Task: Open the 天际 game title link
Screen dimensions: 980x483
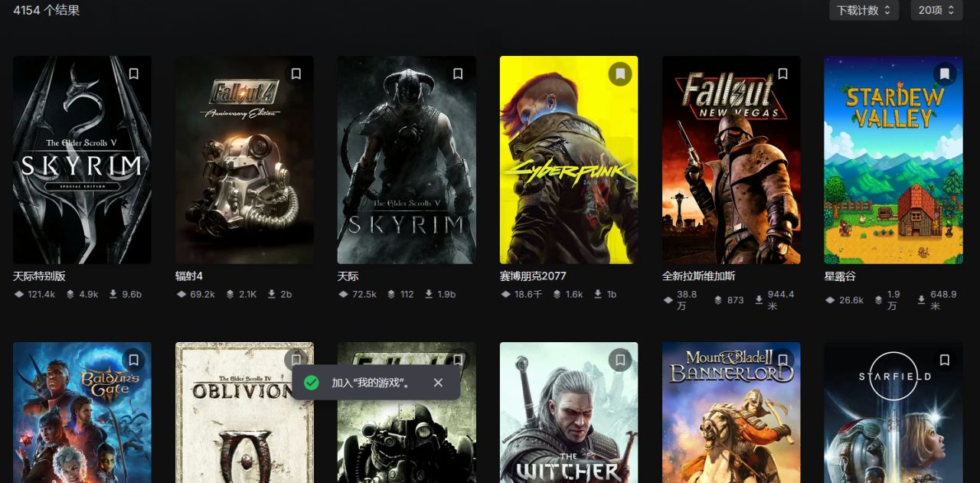Action: pyautogui.click(x=348, y=276)
